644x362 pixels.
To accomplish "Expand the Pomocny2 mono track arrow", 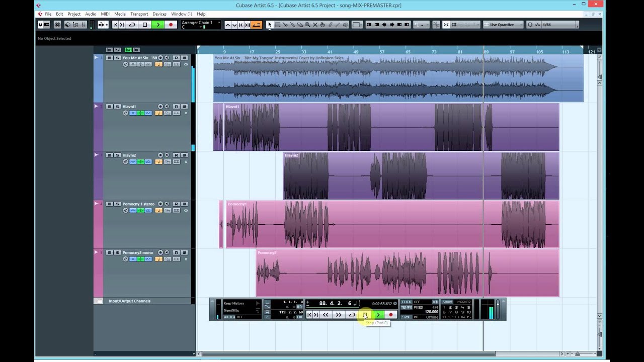I will [96, 252].
